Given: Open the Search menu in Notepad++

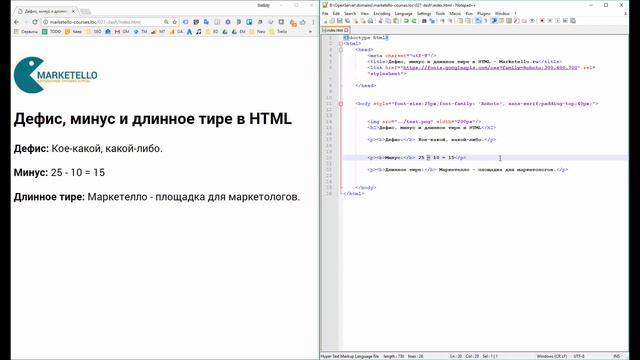Looking at the screenshot, I should point(350,13).
